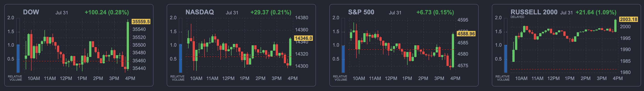Click the RUSSELL 2000 relative volume blue bar
Viewport: 644px width, 91px height.
click(x=505, y=59)
